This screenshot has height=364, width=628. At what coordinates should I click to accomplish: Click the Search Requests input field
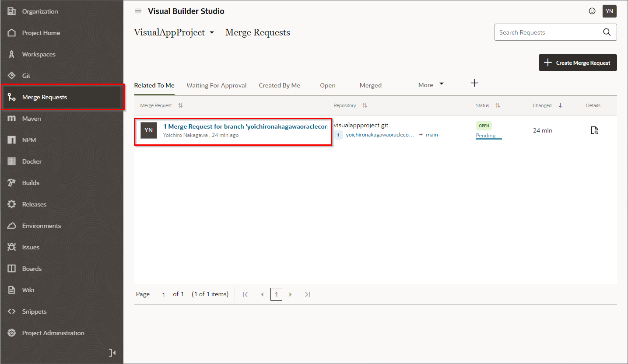tap(547, 32)
